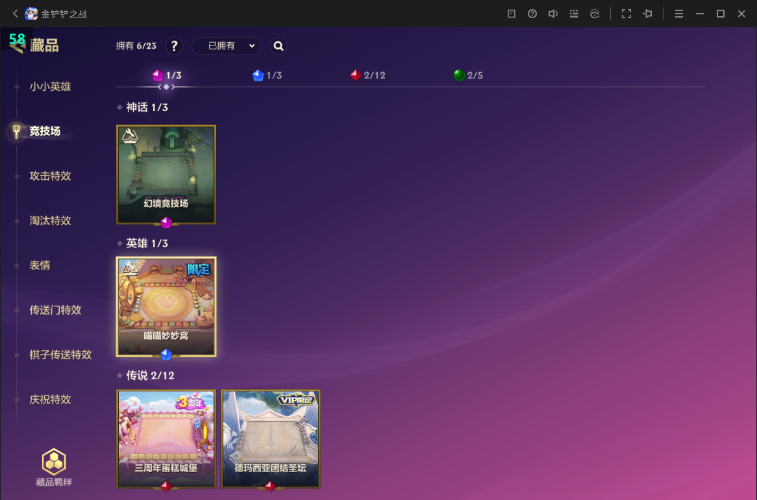757x500 pixels.
Task: Enter fullscreen mode with bracket icon
Action: pyautogui.click(x=626, y=14)
